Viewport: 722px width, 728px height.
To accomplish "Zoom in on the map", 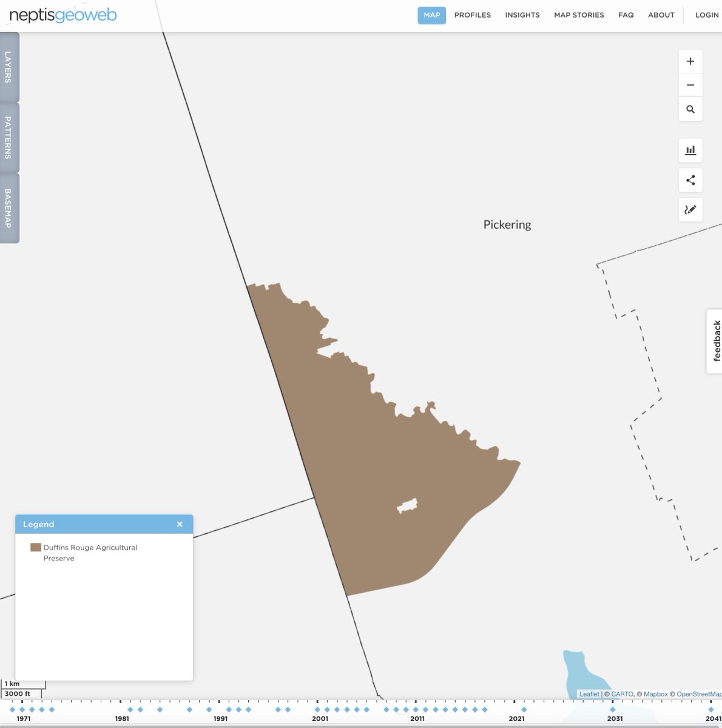I will tap(690, 61).
